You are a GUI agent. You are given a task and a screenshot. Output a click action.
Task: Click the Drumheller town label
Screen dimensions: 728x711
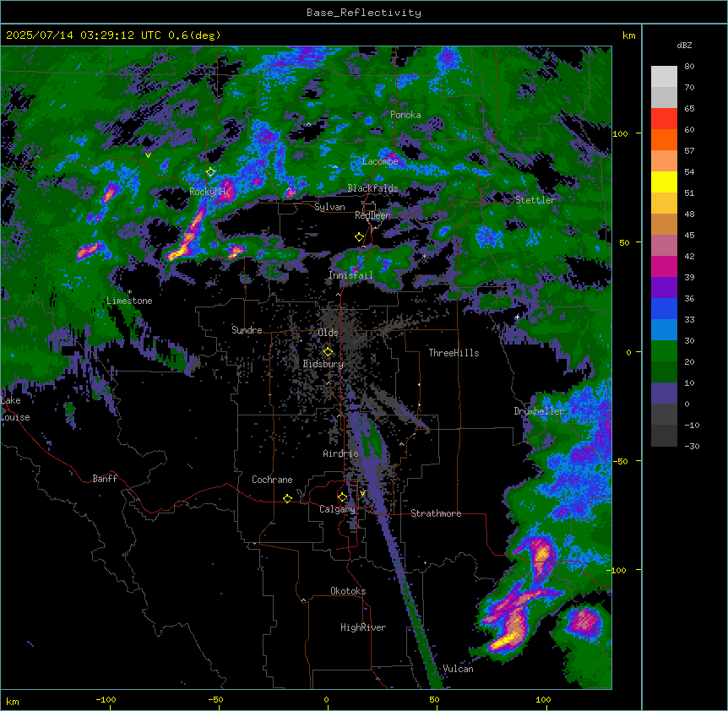pos(539,411)
